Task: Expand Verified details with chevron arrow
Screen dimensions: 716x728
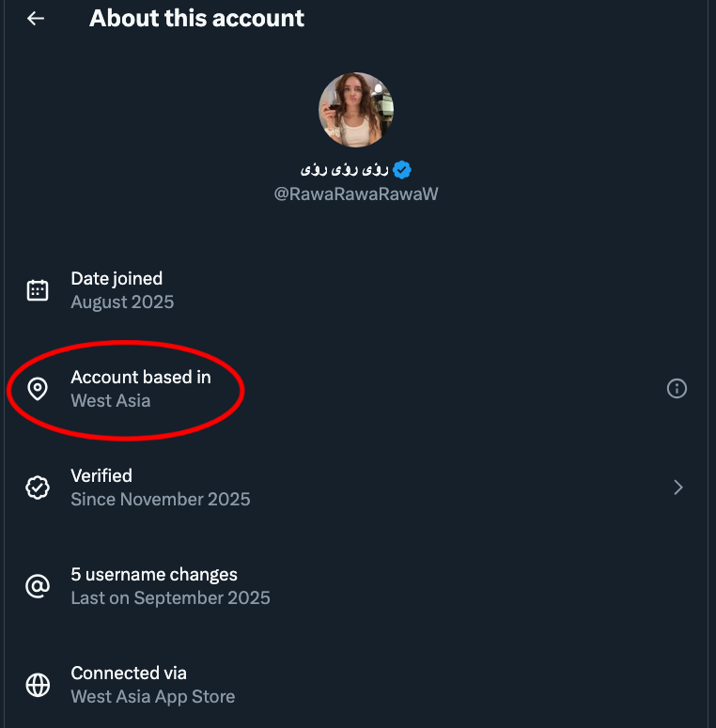Action: pyautogui.click(x=677, y=488)
